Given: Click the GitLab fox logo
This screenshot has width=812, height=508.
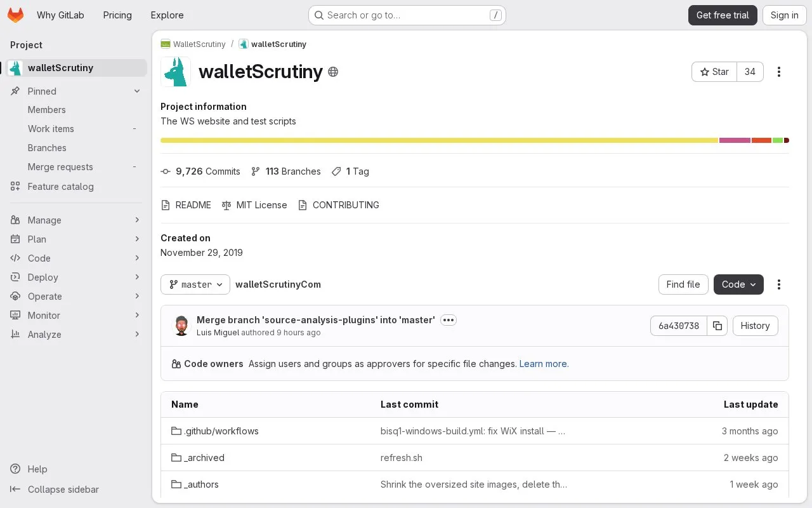Looking at the screenshot, I should coord(16,15).
